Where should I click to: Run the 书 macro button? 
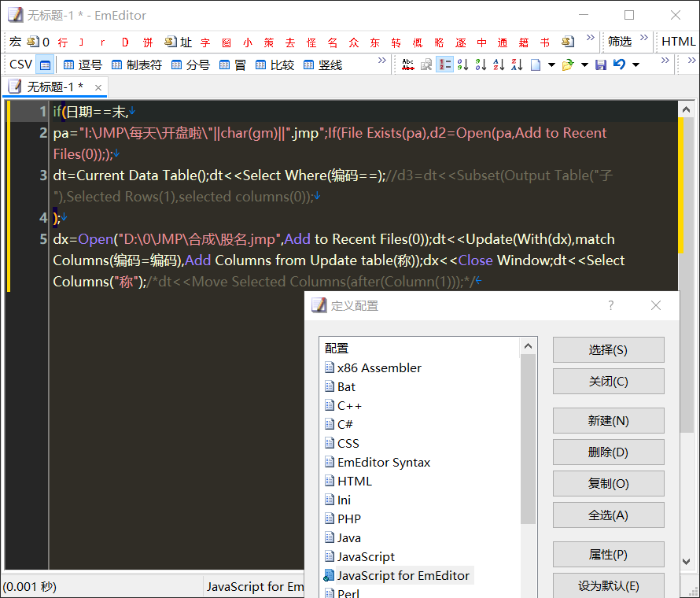[x=544, y=42]
